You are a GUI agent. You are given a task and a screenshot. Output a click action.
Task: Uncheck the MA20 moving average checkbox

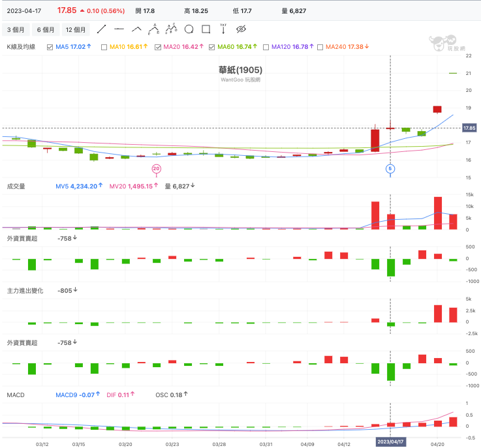pos(158,47)
